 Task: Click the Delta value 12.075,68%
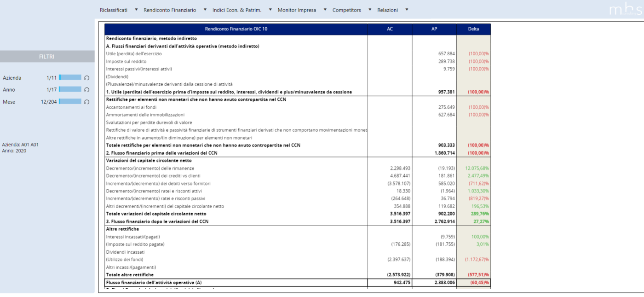(477, 168)
